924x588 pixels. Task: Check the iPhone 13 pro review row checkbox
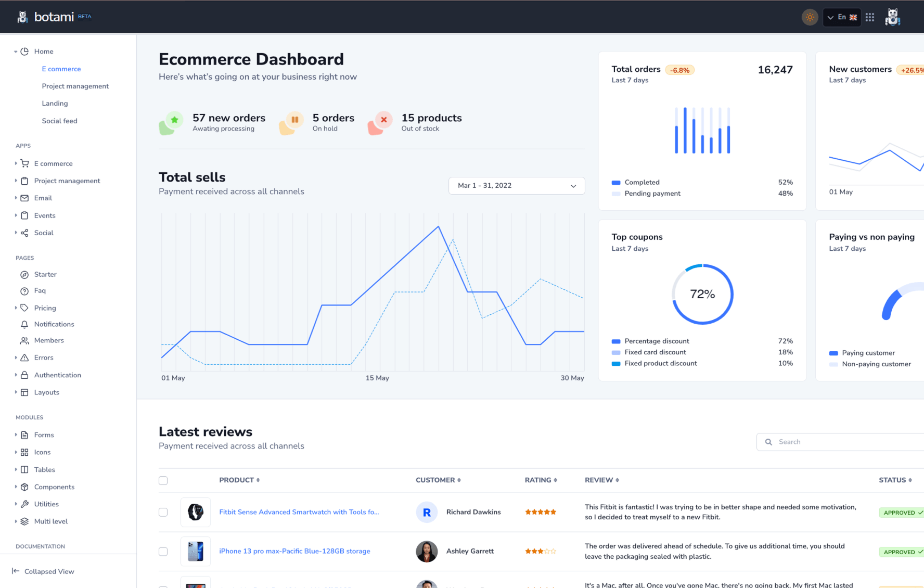click(x=163, y=552)
